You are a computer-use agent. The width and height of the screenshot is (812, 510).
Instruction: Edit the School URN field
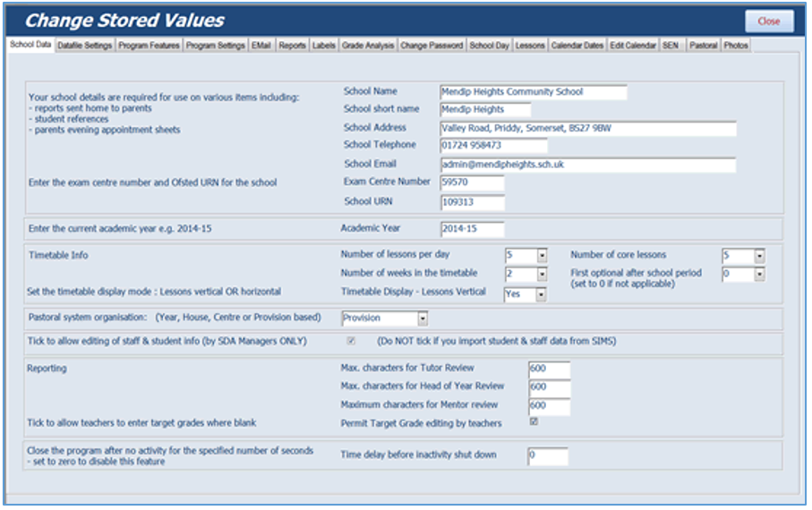[473, 202]
